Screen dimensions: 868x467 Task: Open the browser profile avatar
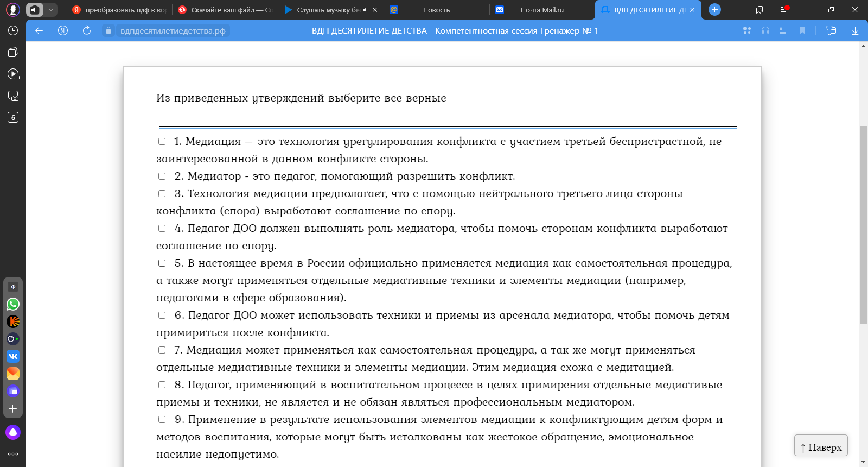tap(13, 10)
